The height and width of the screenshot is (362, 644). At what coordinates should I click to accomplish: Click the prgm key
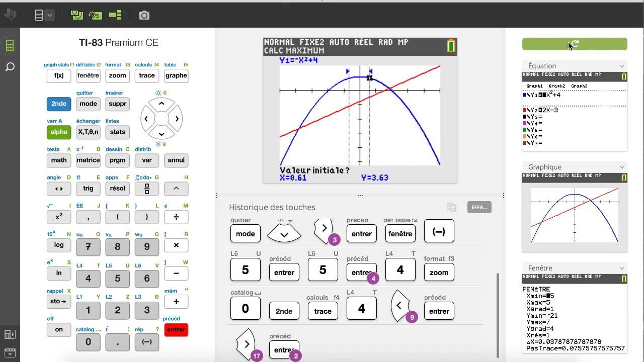[x=117, y=160]
